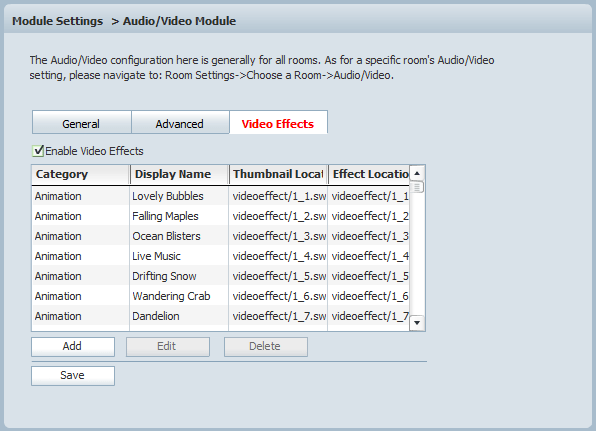Click thumbnail path videoeffect/1_2.sw

(278, 216)
